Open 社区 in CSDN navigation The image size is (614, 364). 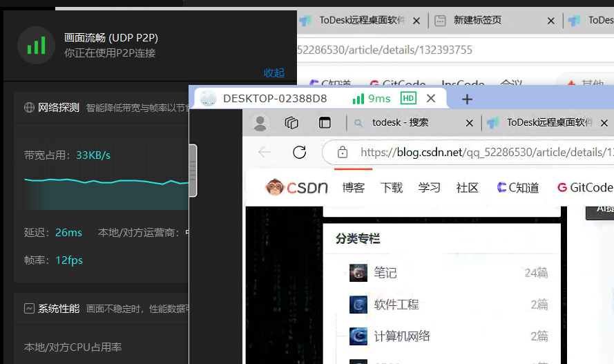tap(467, 188)
